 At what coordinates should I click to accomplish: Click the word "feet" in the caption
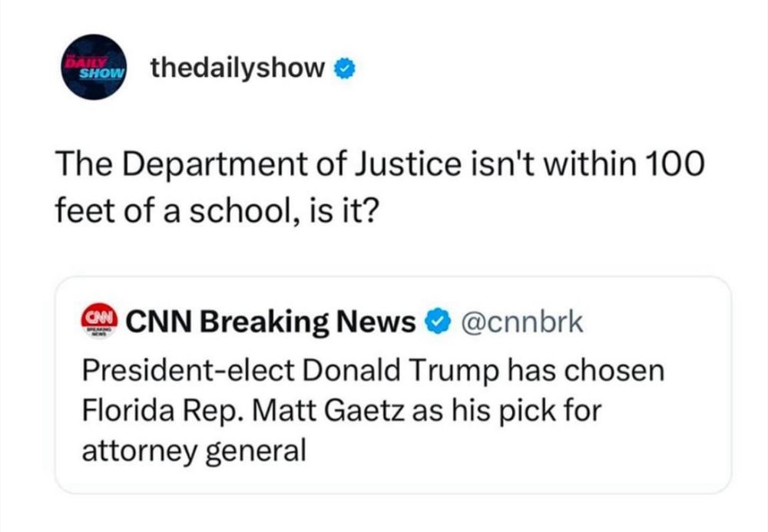(82, 207)
